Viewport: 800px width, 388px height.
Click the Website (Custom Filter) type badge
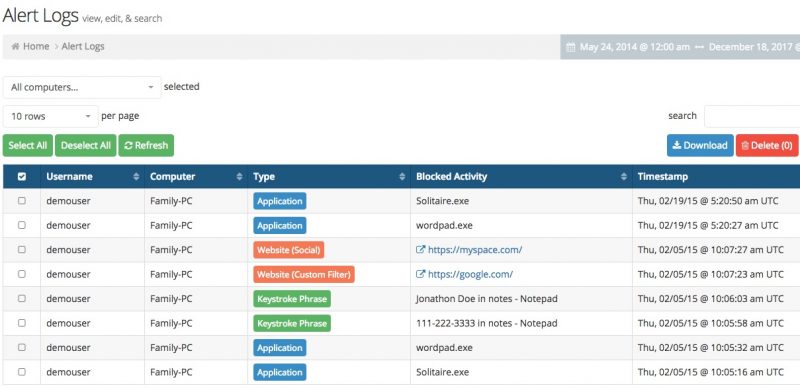tap(304, 275)
